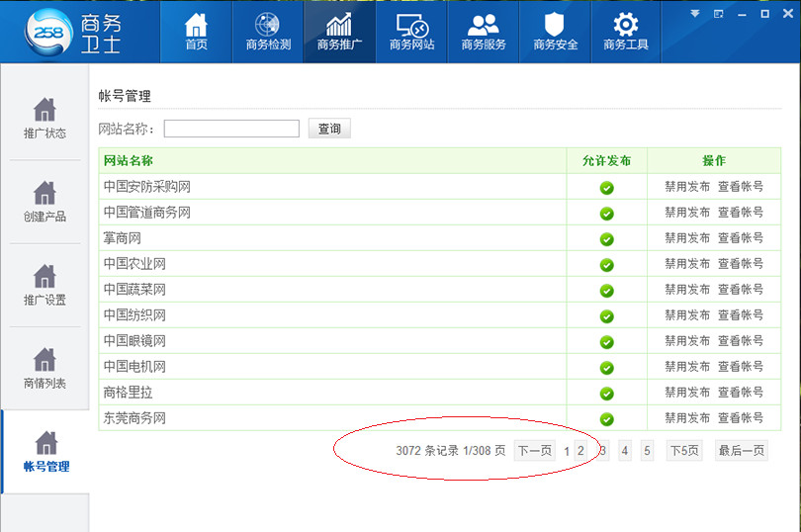Click 查看帐号 for 中国安防采购网
Image resolution: width=801 pixels, height=532 pixels.
click(741, 187)
